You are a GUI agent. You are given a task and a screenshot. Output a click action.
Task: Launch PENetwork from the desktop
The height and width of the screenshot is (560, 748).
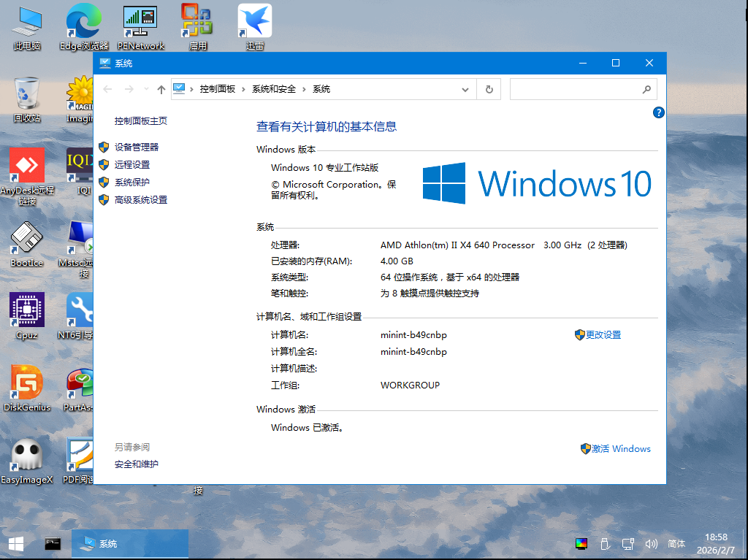(140, 18)
